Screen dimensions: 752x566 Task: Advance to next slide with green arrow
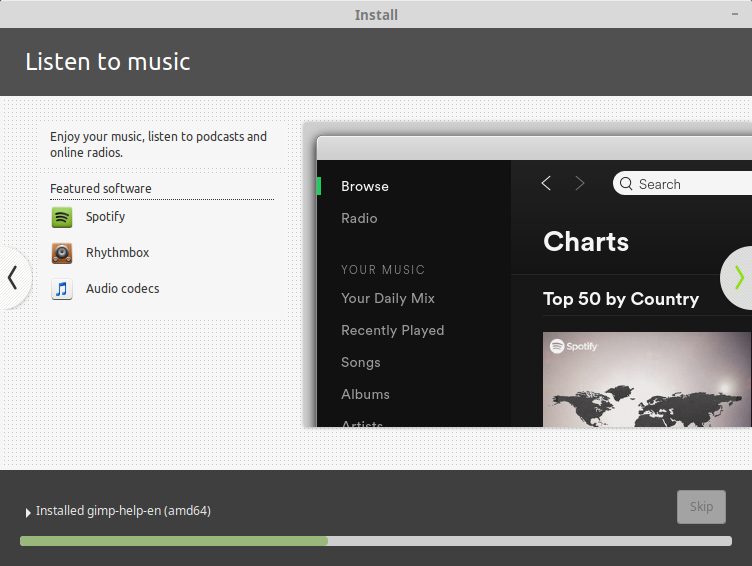tap(739, 277)
